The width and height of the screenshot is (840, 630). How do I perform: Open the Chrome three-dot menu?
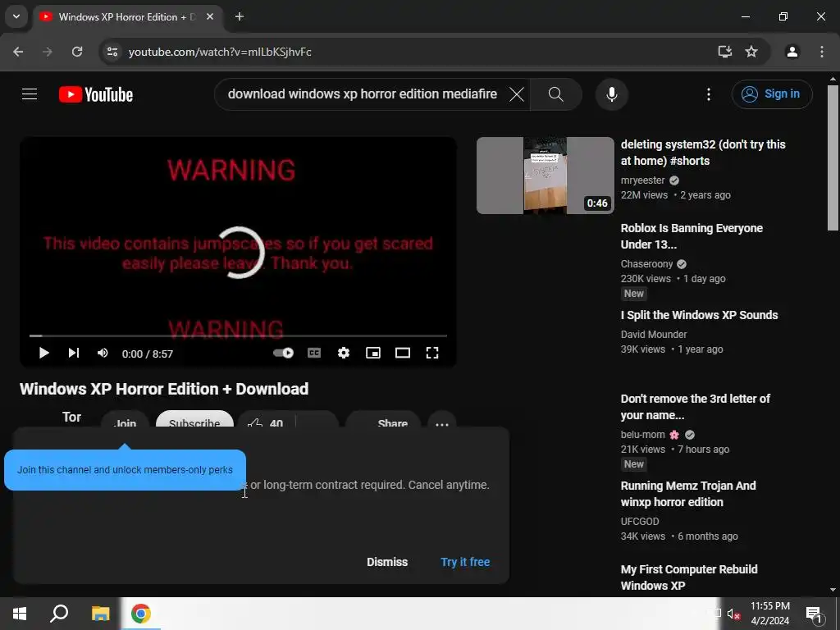822,52
